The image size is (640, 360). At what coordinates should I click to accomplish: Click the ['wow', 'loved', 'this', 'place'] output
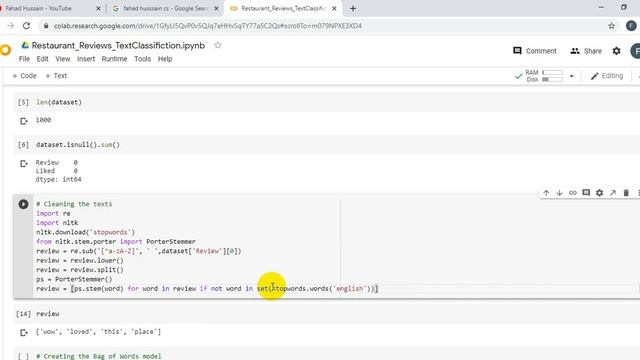98,332
